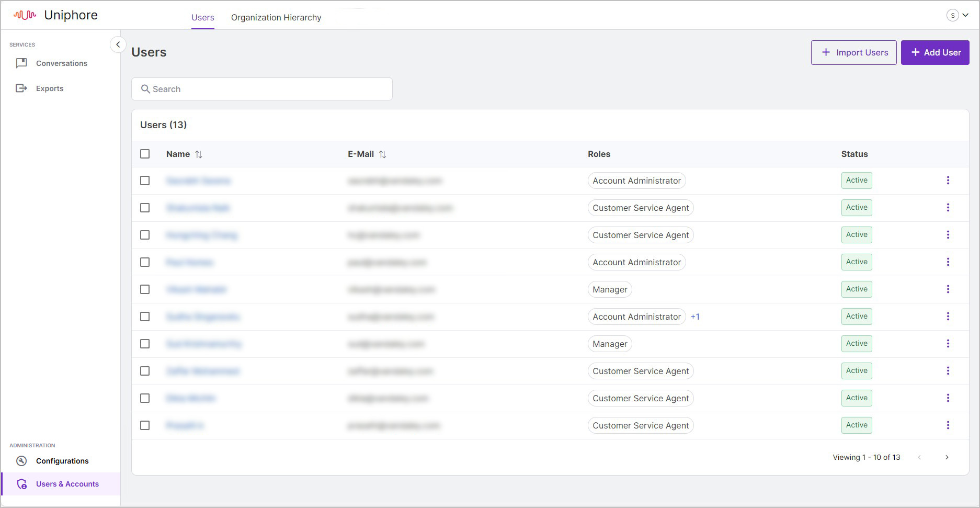Check the last row user checkbox
This screenshot has height=508, width=980.
click(145, 425)
